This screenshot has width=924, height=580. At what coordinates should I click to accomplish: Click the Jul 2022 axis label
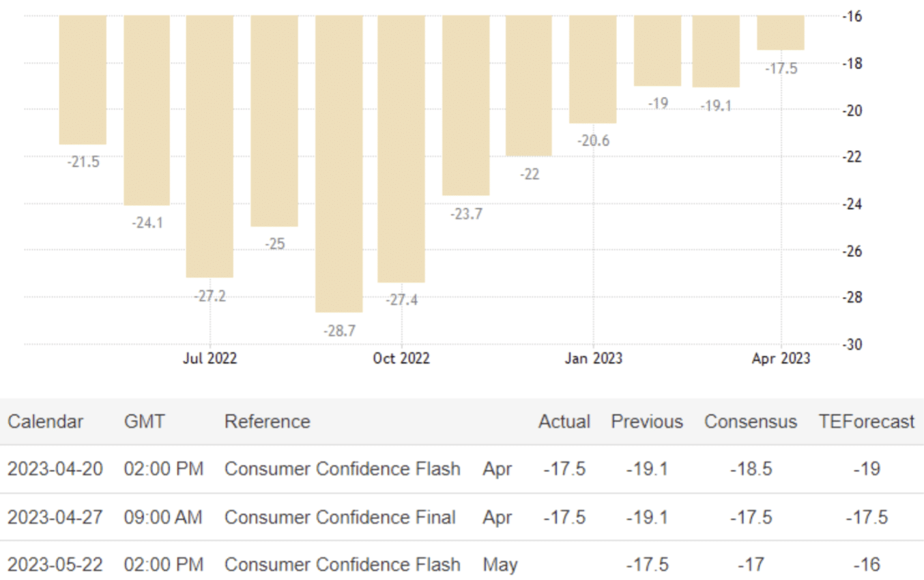pyautogui.click(x=210, y=358)
